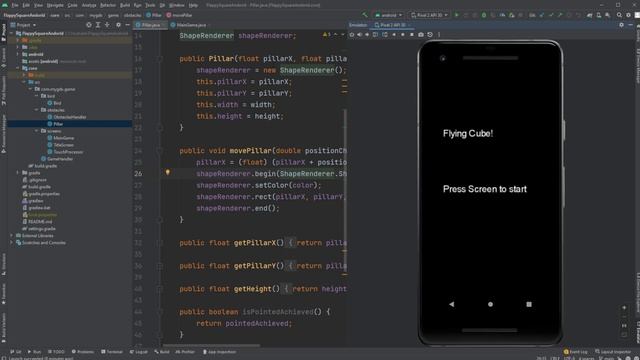This screenshot has height=360, width=640.
Task: Open the Terminal tool window button
Action: coord(112,351)
